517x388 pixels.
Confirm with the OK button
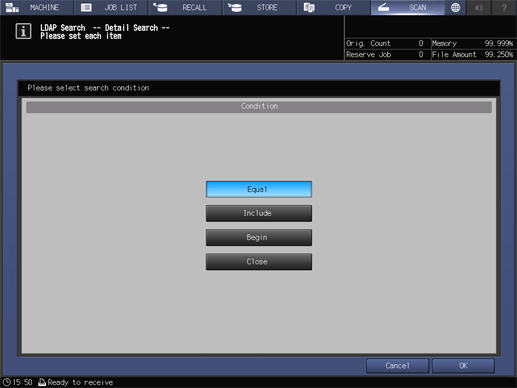(463, 366)
